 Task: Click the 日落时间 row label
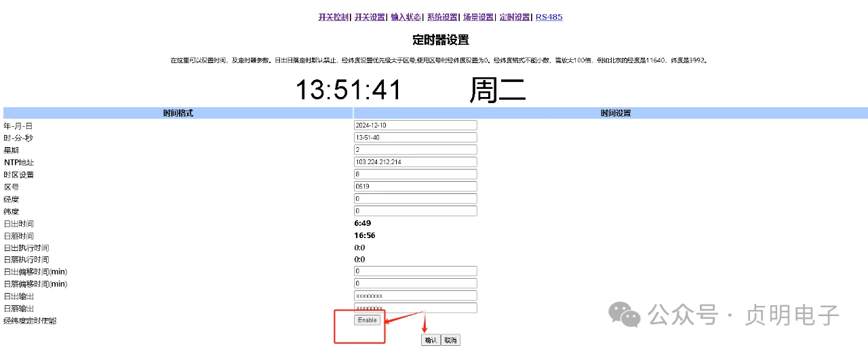click(18, 235)
